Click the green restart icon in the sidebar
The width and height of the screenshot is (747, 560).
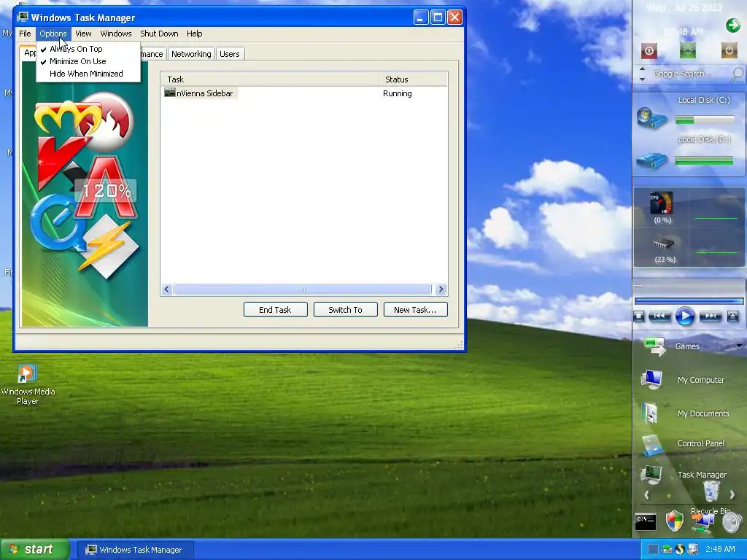[x=687, y=50]
